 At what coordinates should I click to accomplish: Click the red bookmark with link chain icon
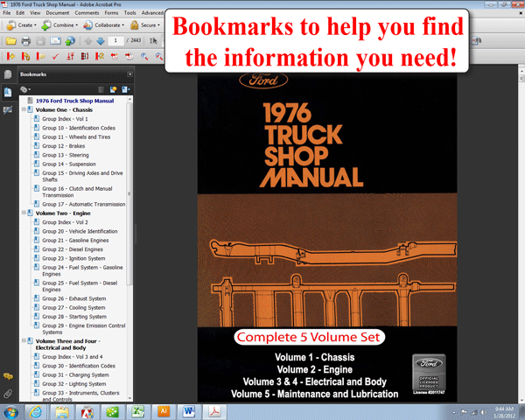click(x=25, y=56)
